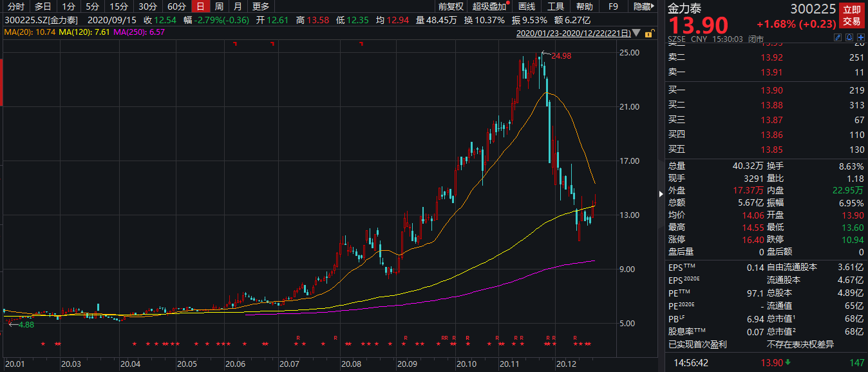Open the 画线 drawing tools
Image resolution: width=868 pixels, height=372 pixels.
pos(527,6)
